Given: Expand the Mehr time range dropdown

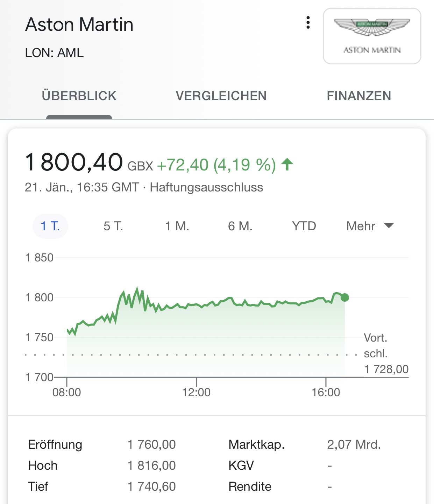Looking at the screenshot, I should (x=361, y=226).
